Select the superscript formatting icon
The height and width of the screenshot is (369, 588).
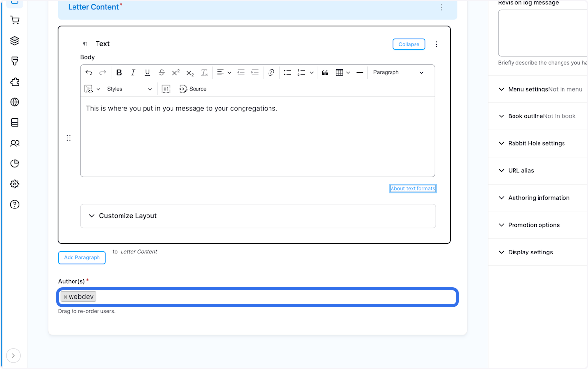point(175,72)
